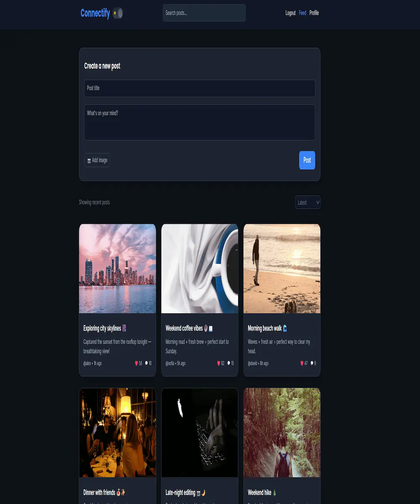Open the Feed page
The image size is (420, 504).
302,13
